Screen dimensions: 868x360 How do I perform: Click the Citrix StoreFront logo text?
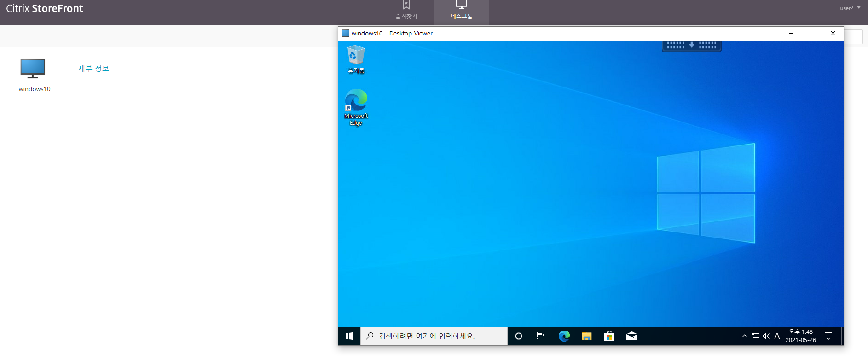[x=45, y=8]
